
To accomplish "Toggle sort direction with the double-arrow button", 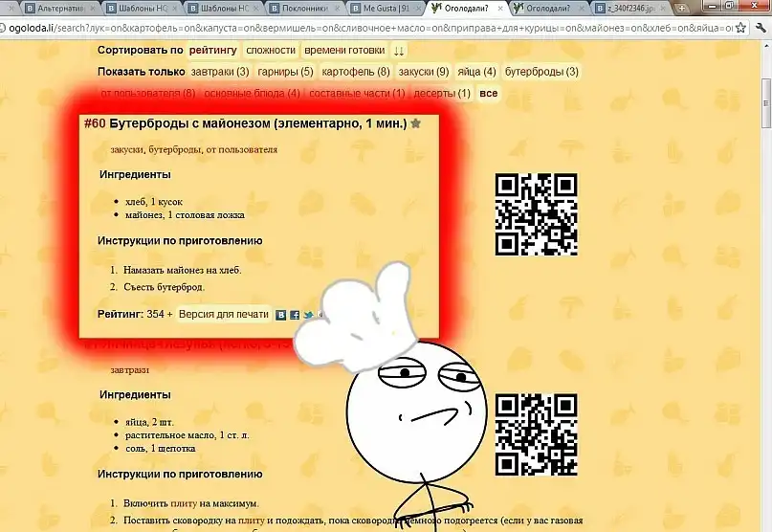I will (x=399, y=50).
